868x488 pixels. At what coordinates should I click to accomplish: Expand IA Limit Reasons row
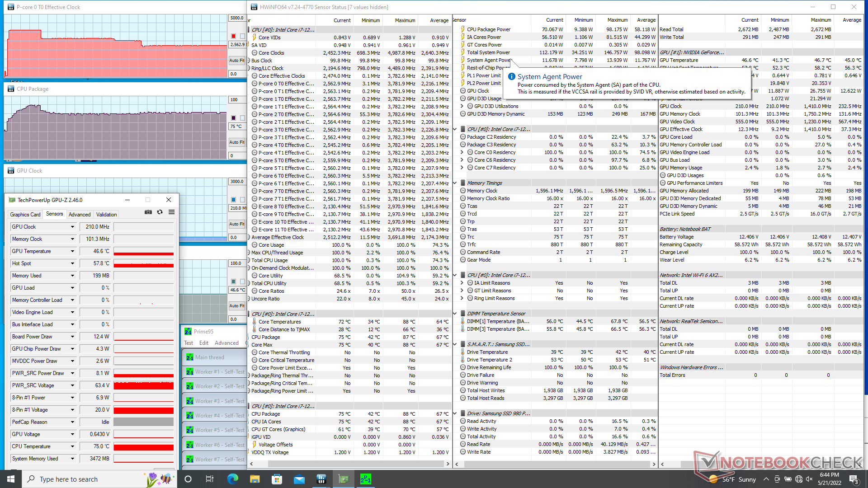tap(462, 283)
